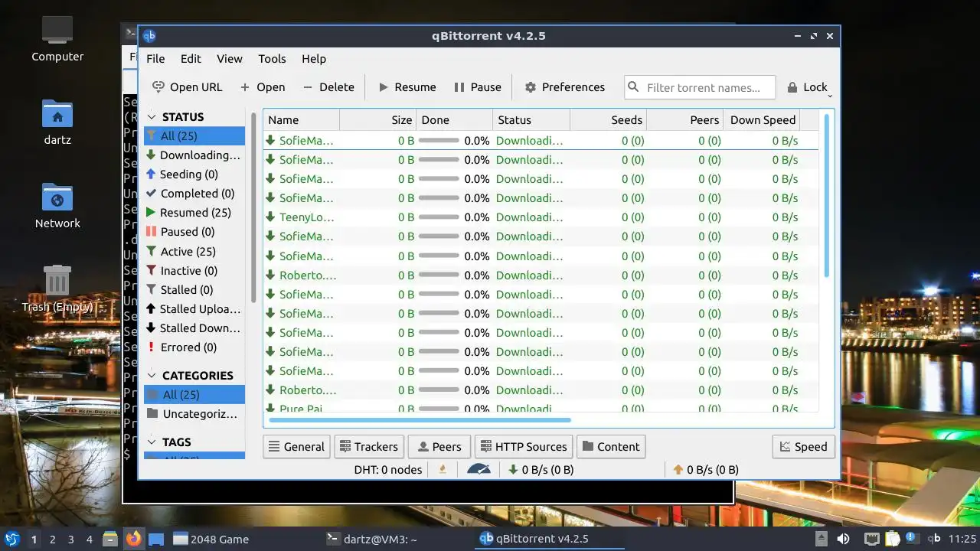Click the Pause toolbar button
Image resolution: width=980 pixels, height=551 pixels.
(478, 87)
